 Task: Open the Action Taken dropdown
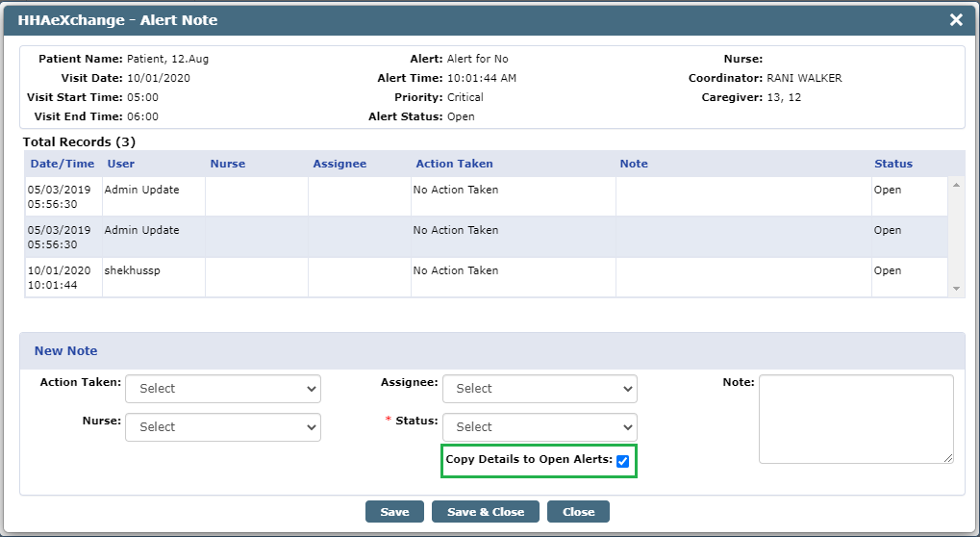tap(223, 389)
